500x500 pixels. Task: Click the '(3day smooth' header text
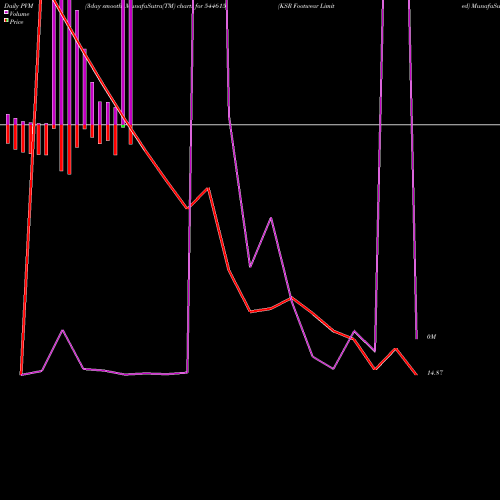coord(103,6)
